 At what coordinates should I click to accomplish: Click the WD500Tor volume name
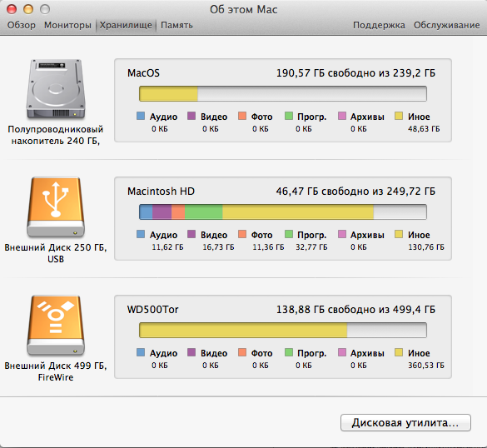click(153, 310)
